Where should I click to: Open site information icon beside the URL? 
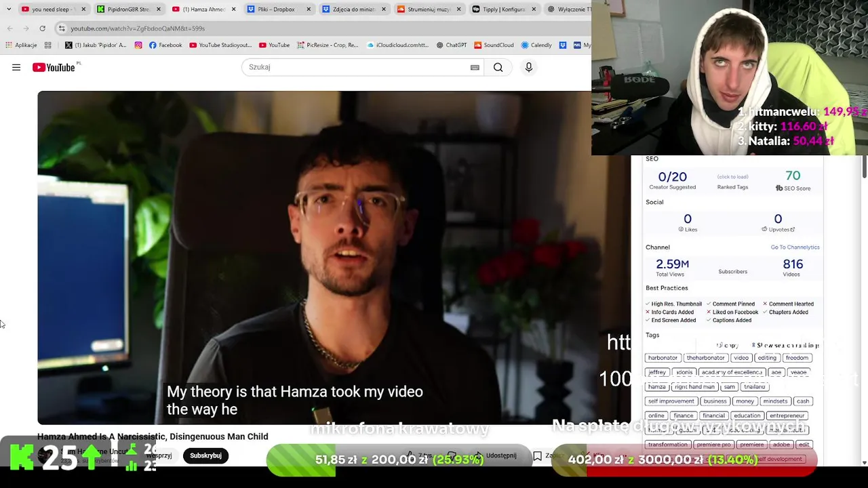point(62,28)
